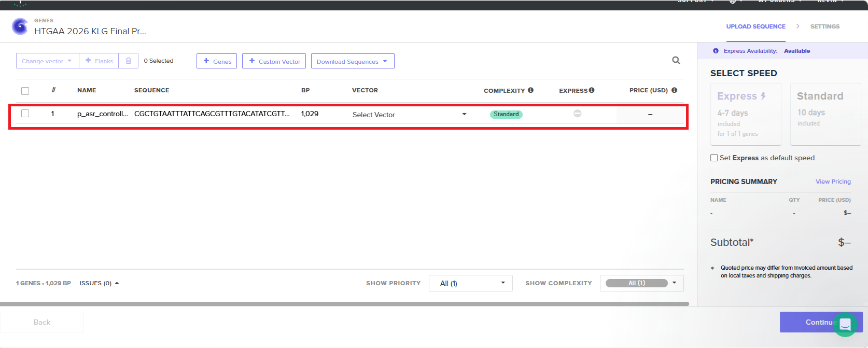Click the express unavailable icon in row 1
Screen dimensions: 868x348
[x=577, y=114]
